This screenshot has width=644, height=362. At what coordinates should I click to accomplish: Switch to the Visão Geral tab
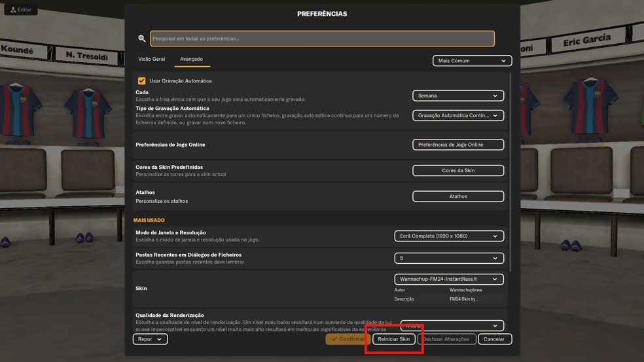point(152,59)
